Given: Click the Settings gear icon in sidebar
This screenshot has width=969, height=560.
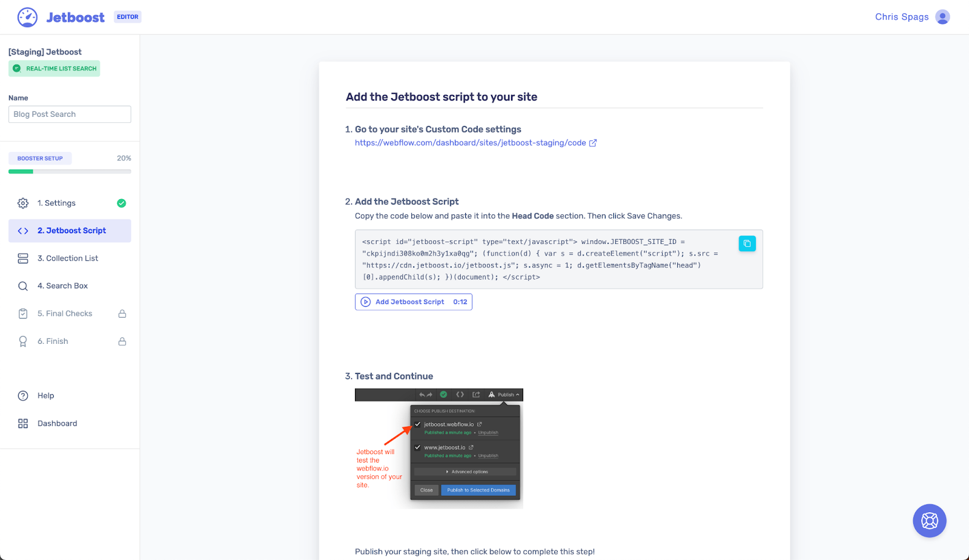Looking at the screenshot, I should coord(23,203).
